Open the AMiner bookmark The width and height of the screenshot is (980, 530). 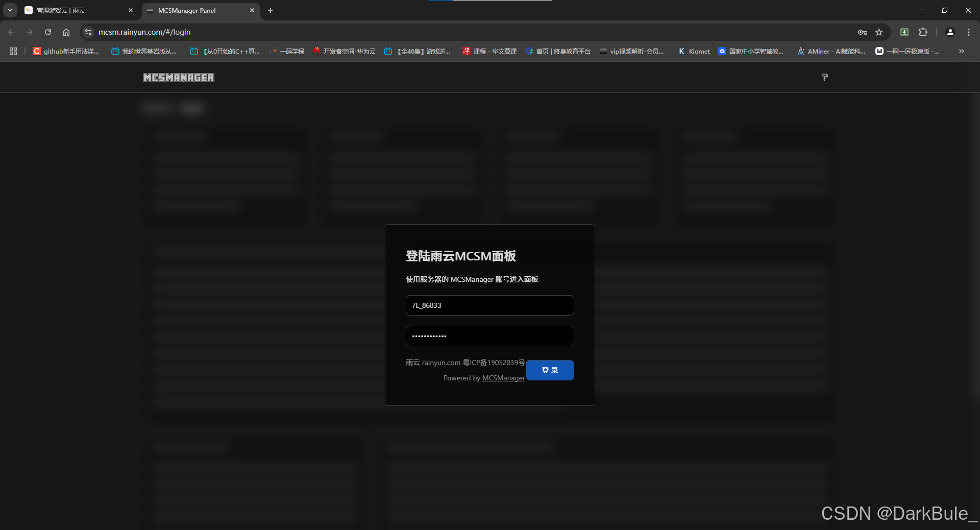pyautogui.click(x=831, y=51)
